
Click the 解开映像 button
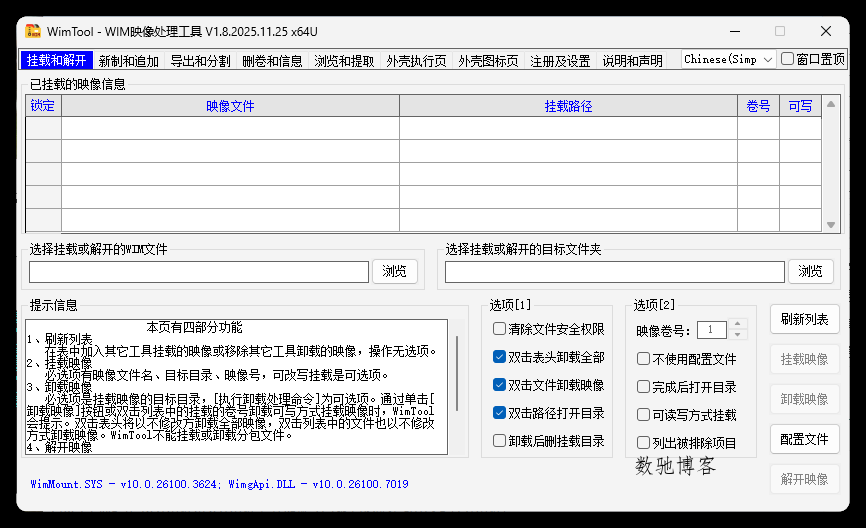point(805,479)
